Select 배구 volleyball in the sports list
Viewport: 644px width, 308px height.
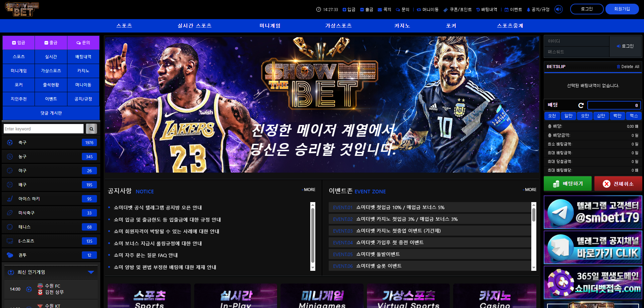pyautogui.click(x=51, y=185)
